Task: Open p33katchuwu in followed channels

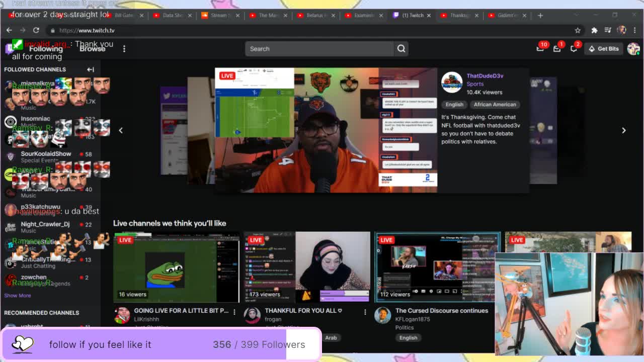Action: coord(50,210)
